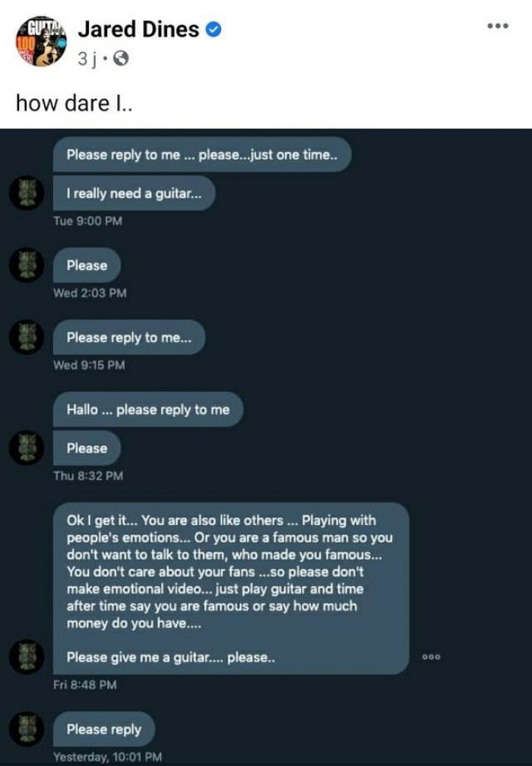Click the 'how dare I..' post caption
The height and width of the screenshot is (766, 532).
(74, 103)
